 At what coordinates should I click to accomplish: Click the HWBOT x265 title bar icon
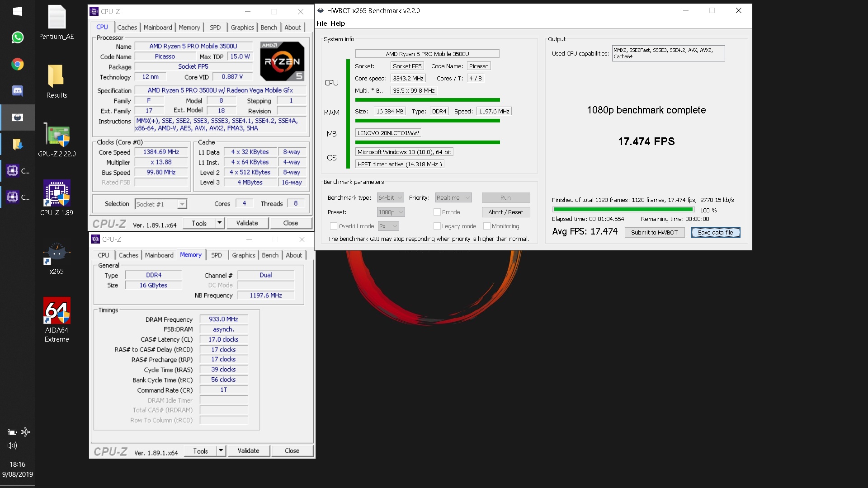pos(321,10)
